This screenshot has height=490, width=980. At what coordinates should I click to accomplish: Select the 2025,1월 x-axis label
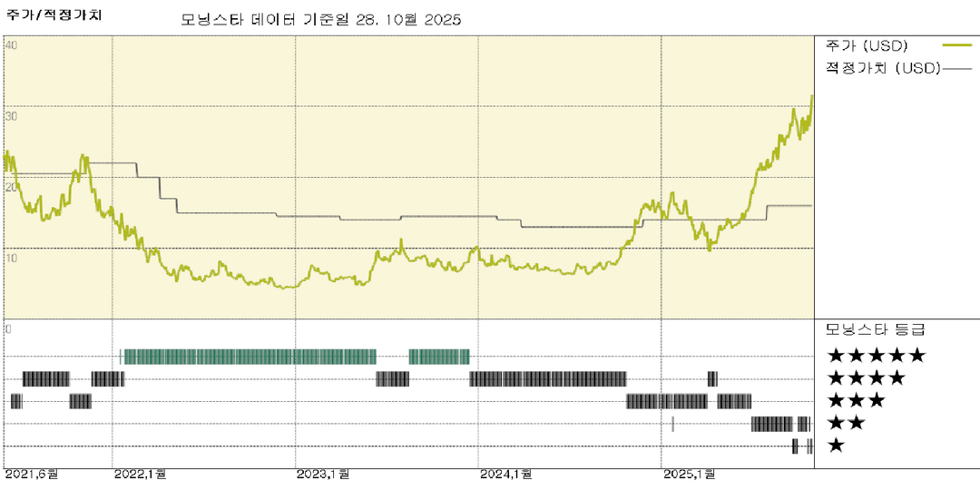tap(689, 475)
